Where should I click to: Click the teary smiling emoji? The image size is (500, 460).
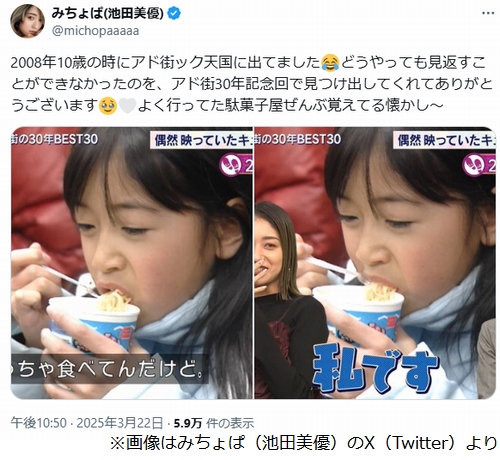point(108,106)
